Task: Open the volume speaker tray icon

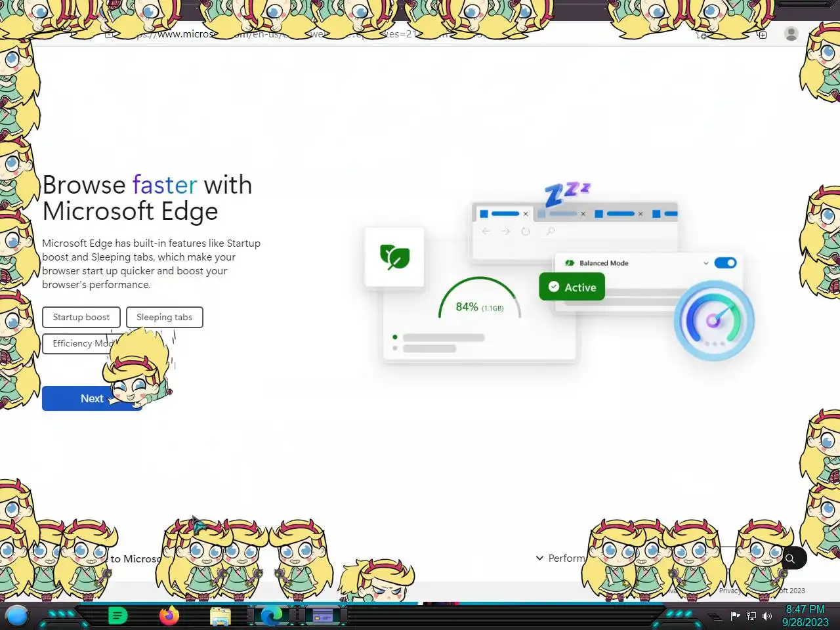Action: coord(767,616)
